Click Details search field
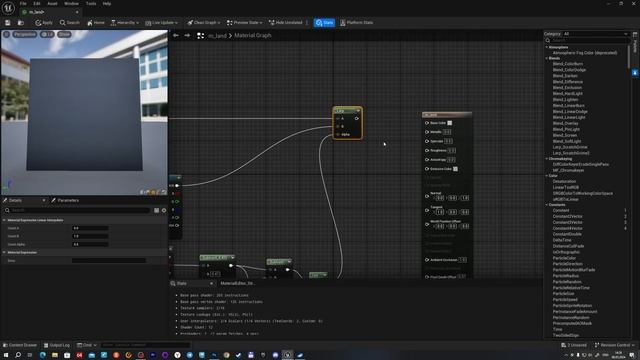640x360 pixels. [x=78, y=210]
